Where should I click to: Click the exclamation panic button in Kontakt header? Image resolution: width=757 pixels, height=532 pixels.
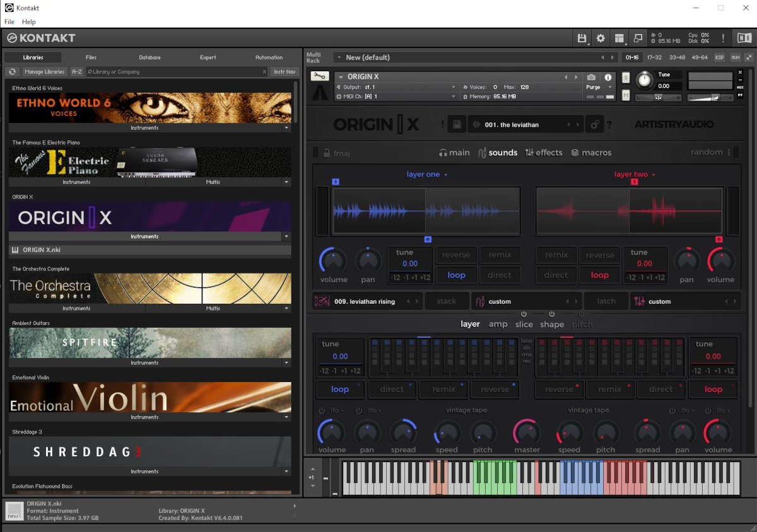(x=723, y=38)
